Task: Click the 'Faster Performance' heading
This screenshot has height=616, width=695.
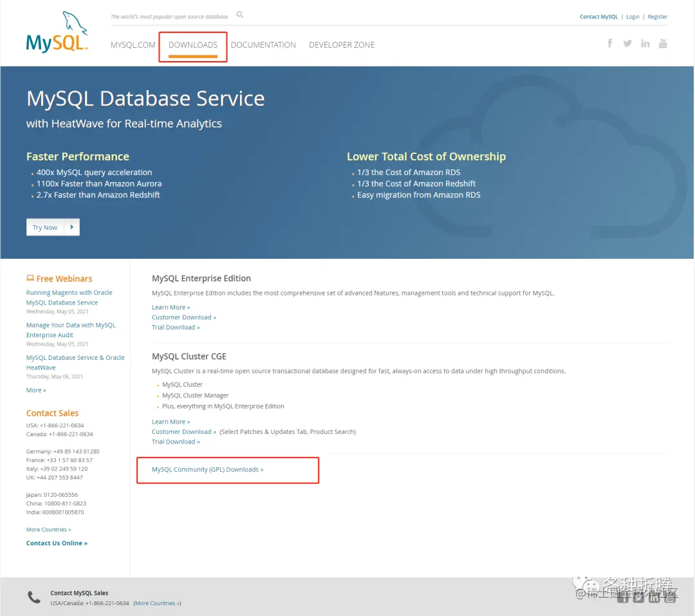Action: [78, 156]
